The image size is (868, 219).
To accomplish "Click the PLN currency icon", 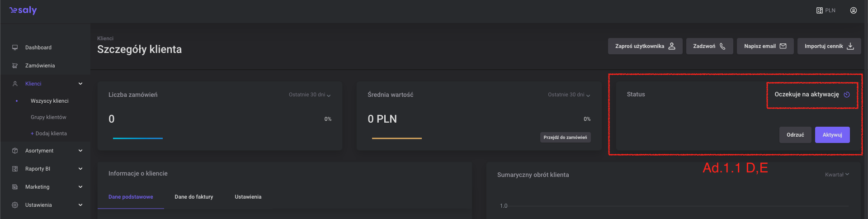I will pyautogui.click(x=819, y=10).
